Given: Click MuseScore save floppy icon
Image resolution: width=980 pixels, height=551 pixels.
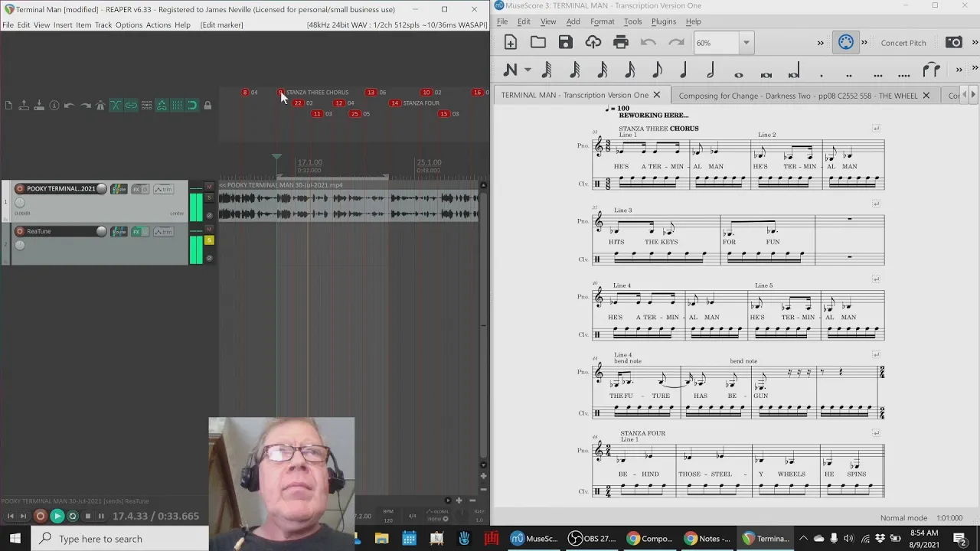Looking at the screenshot, I should 566,43.
